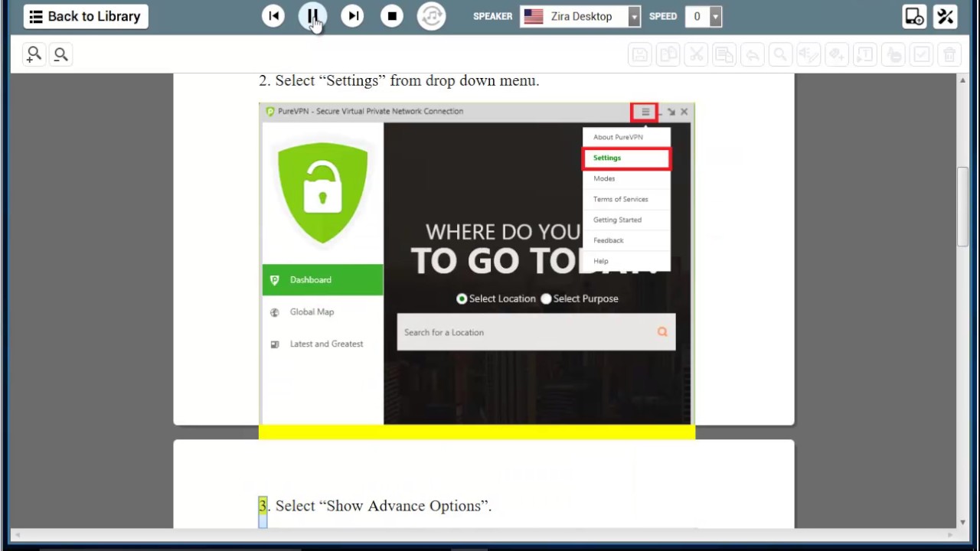
Task: Click the greyed-out Paste icon
Action: pyautogui.click(x=724, y=54)
